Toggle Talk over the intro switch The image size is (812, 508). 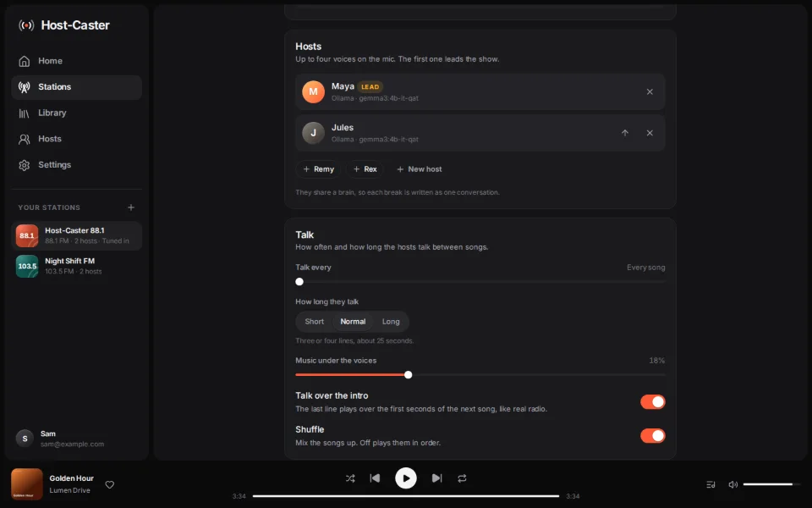652,401
